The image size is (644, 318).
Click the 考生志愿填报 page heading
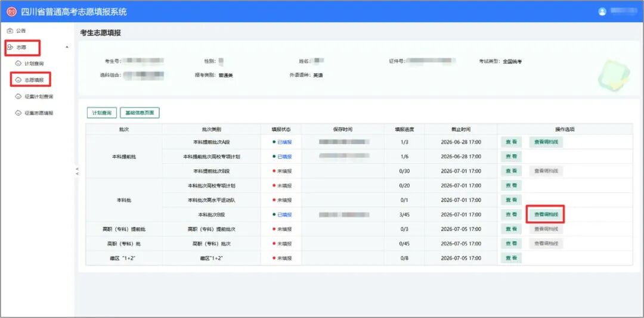[x=101, y=33]
